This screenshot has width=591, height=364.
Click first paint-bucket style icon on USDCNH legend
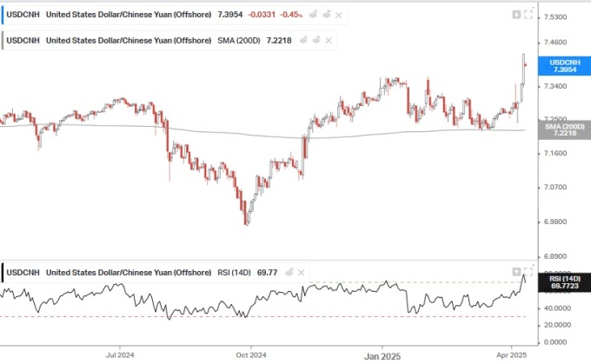point(312,15)
